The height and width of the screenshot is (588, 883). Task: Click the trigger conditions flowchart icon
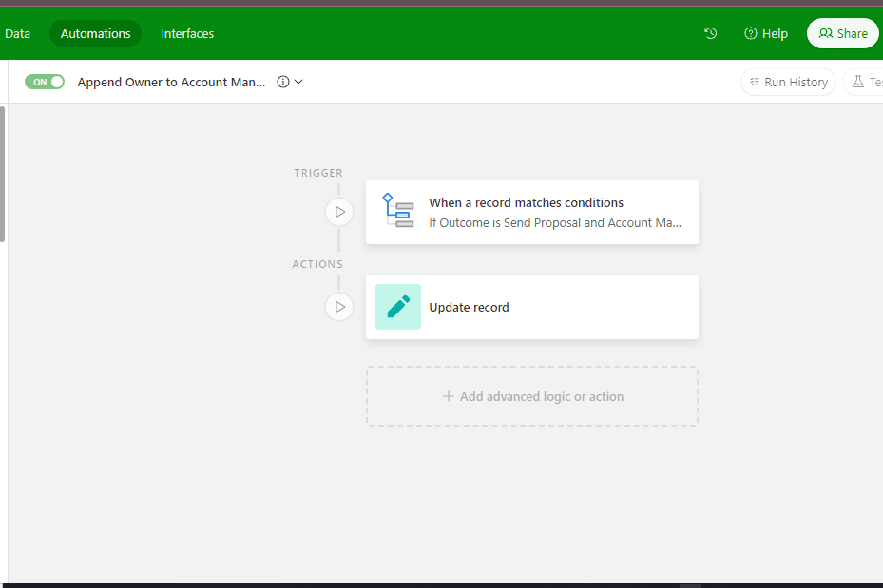[x=398, y=211]
